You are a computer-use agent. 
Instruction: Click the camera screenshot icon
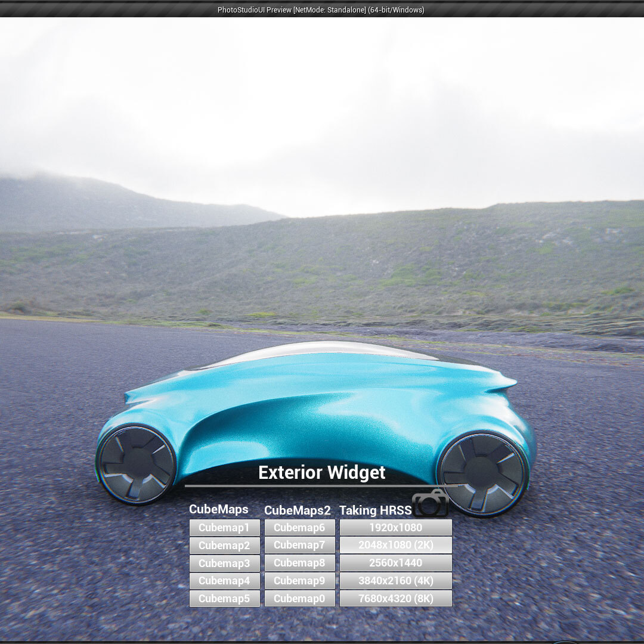point(430,503)
